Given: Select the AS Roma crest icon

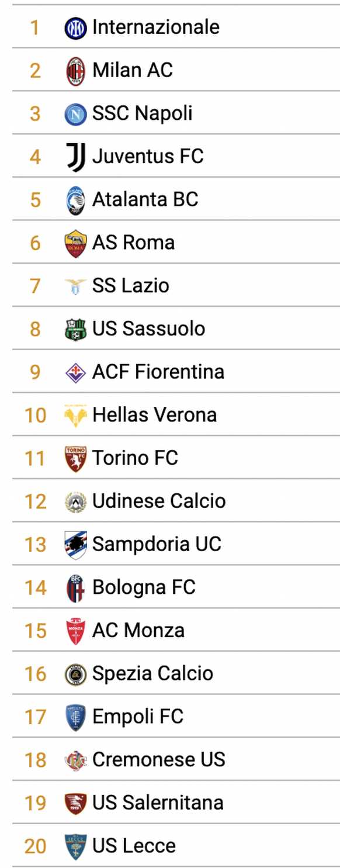Looking at the screenshot, I should tap(75, 243).
